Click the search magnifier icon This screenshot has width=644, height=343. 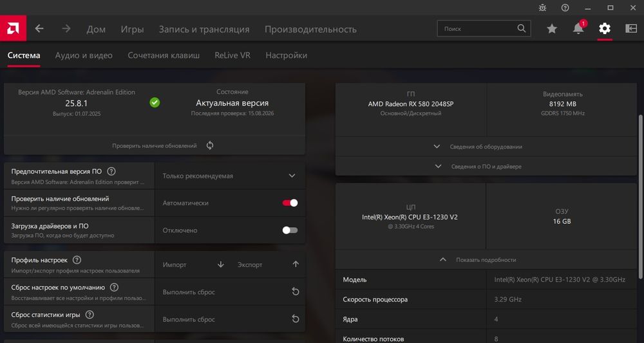(521, 28)
